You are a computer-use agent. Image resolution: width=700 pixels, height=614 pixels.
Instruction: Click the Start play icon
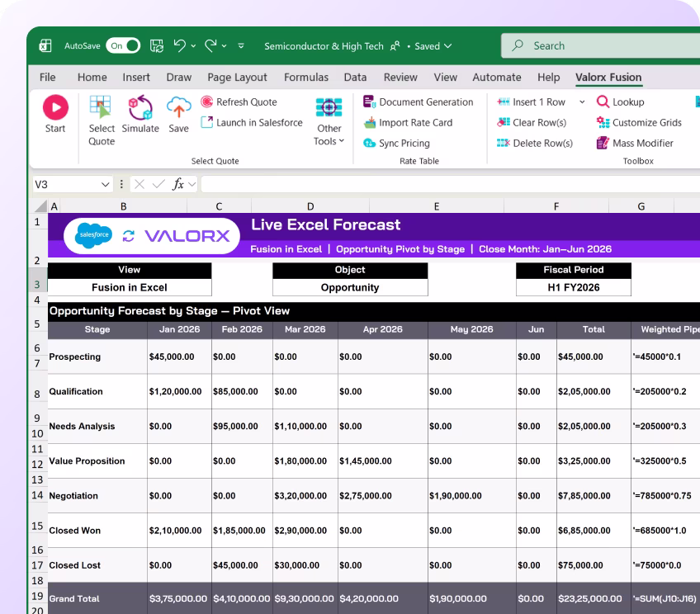click(55, 107)
